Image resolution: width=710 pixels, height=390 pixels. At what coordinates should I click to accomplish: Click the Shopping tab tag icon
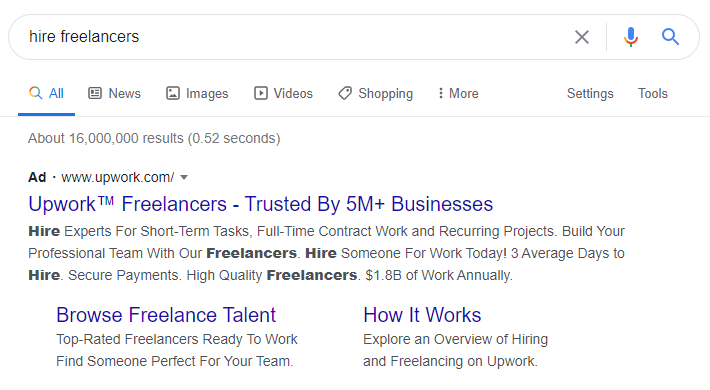tap(345, 93)
